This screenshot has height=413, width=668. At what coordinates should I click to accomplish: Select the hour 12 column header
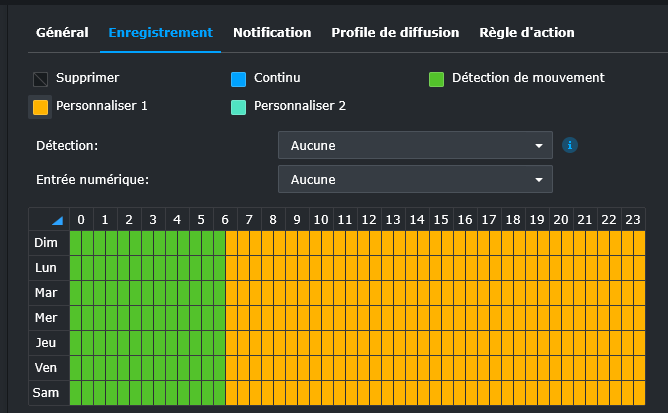click(x=369, y=219)
